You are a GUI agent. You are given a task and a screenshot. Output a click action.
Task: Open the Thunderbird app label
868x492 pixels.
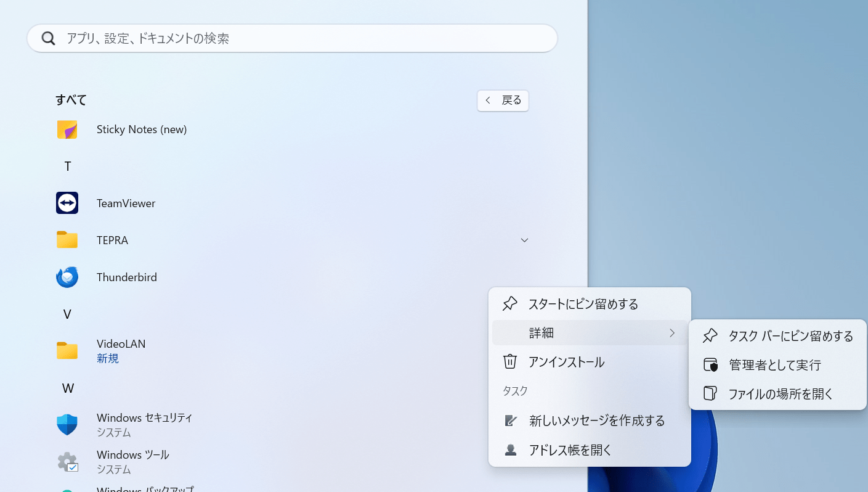(127, 277)
